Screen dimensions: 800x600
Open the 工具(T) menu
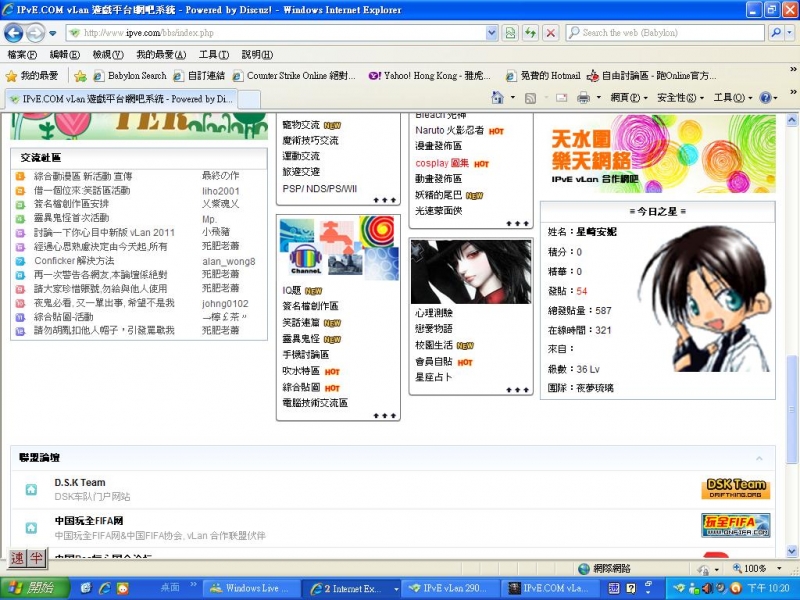[x=214, y=55]
